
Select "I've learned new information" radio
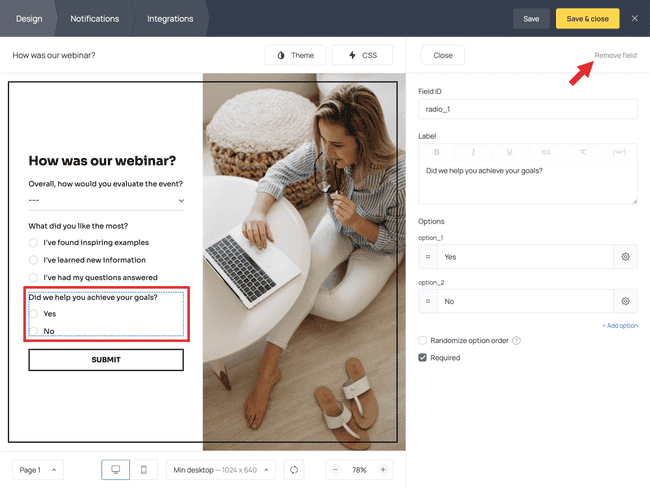(33, 260)
